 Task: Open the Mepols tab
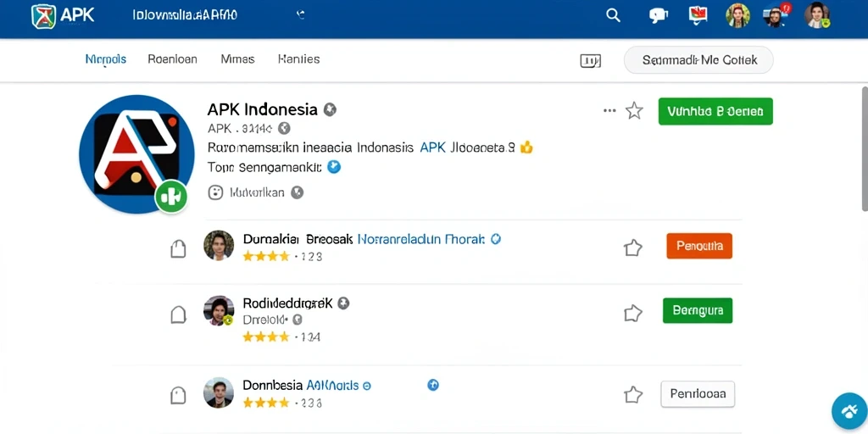click(106, 58)
